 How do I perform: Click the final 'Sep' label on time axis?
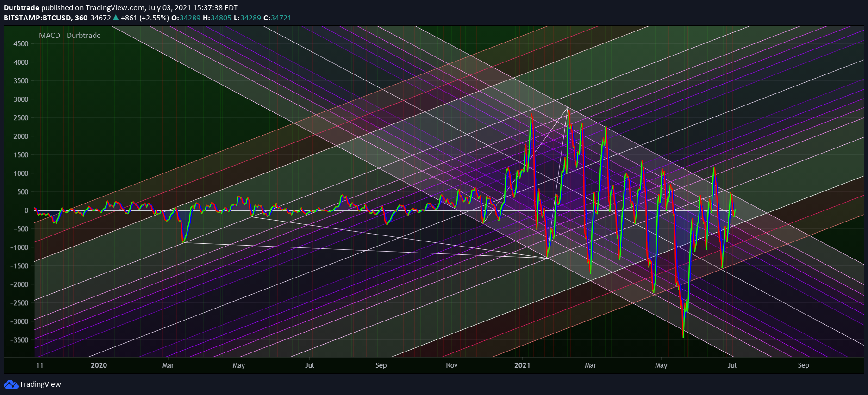click(804, 365)
